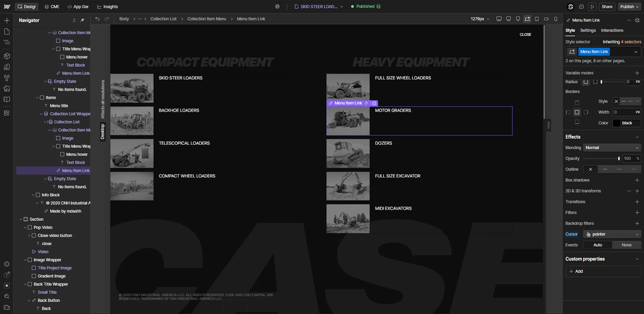Select the mobile portrait breakpoint icon
The image size is (644, 314).
[556, 19]
